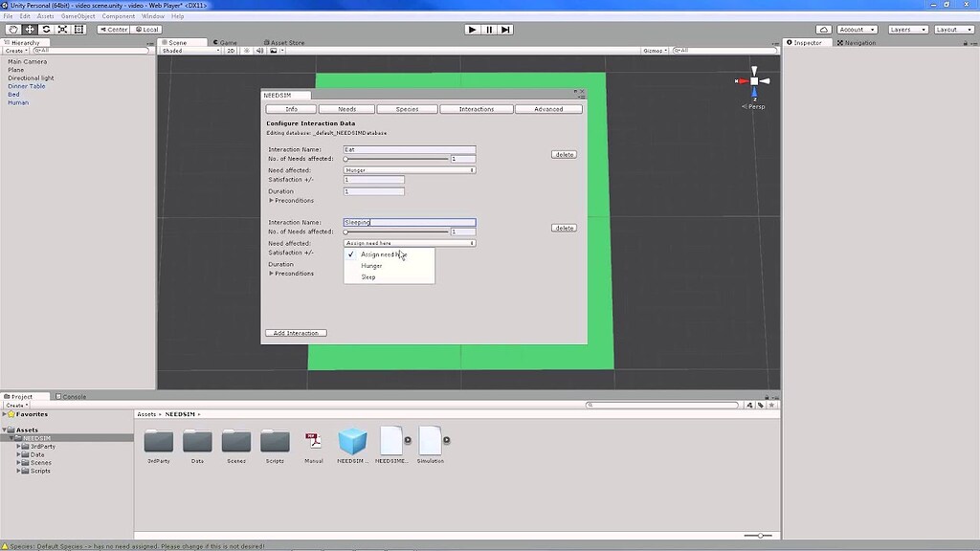Select the Hand tool in Unity toolbar
The image size is (980, 551).
[13, 29]
